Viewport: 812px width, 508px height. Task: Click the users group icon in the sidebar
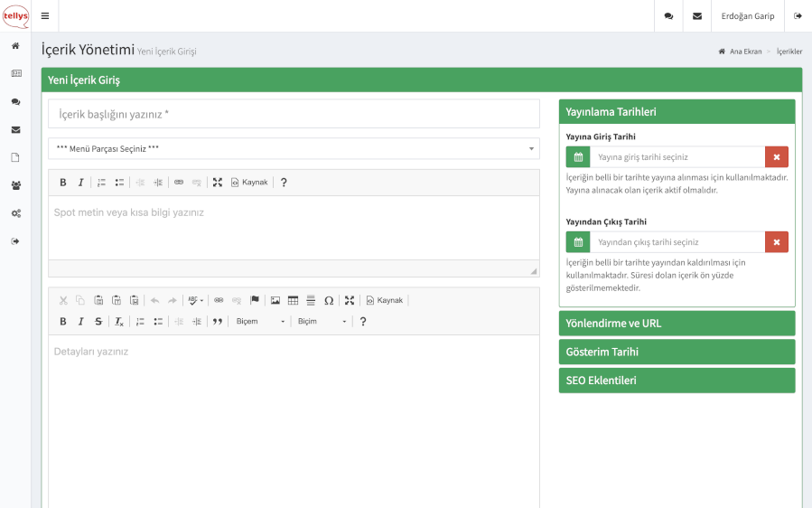point(15,185)
